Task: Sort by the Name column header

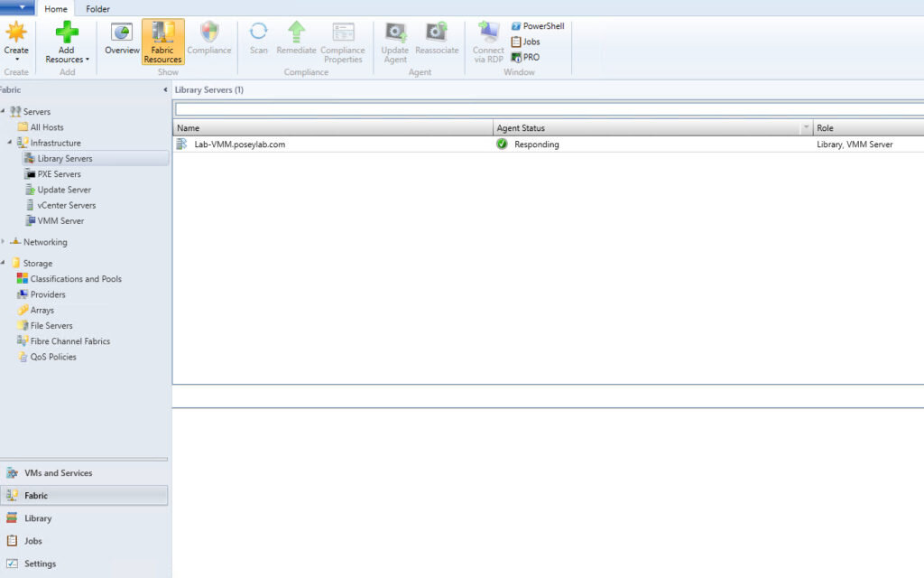Action: pyautogui.click(x=333, y=127)
